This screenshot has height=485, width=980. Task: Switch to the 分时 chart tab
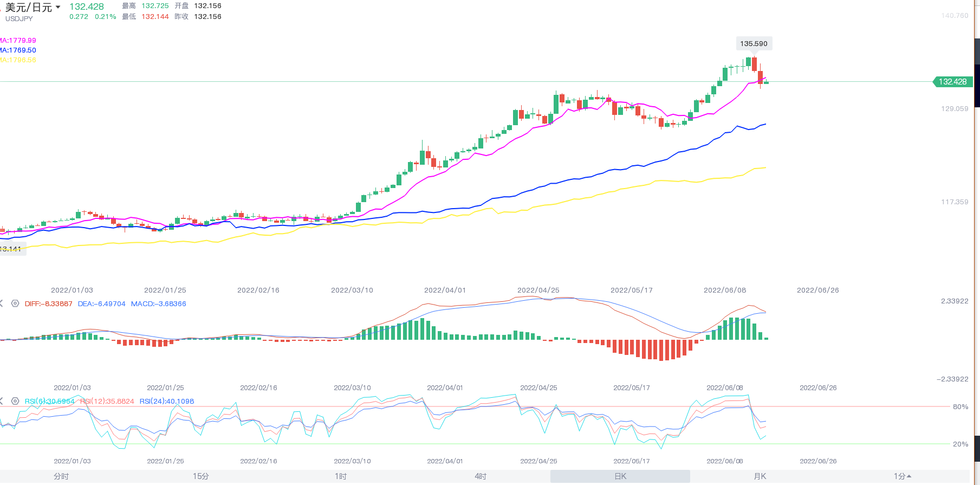tap(61, 476)
